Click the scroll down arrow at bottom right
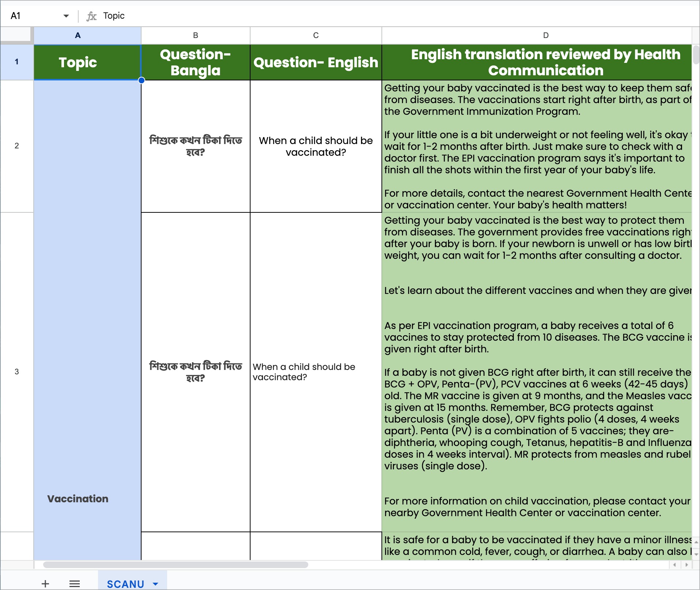Screen dimensions: 700x590 point(696,554)
